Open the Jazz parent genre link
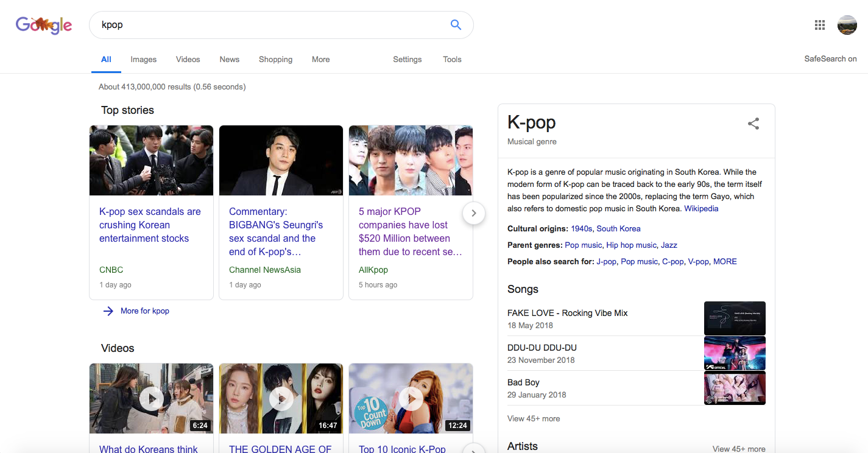This screenshot has width=868, height=453. click(x=669, y=245)
